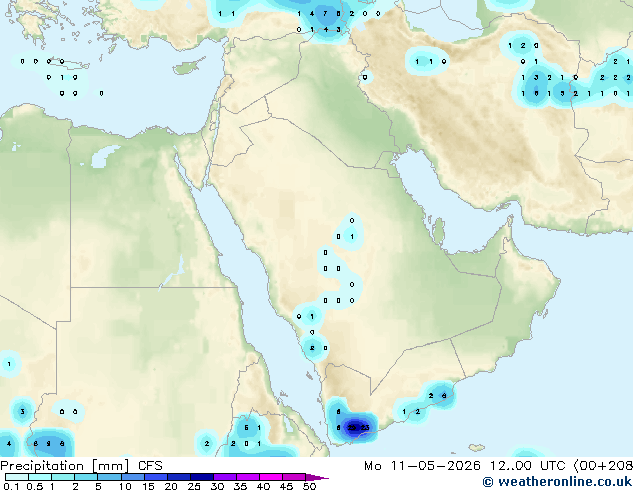Click the 2–5 mm legend color box
Viewport: 634px width, 490px height.
click(x=86, y=477)
